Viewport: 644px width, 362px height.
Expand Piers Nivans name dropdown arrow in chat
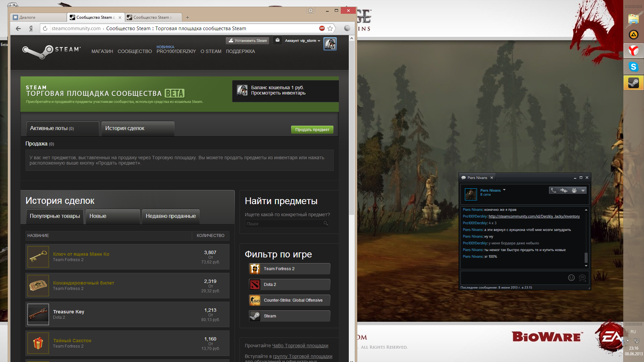click(504, 190)
